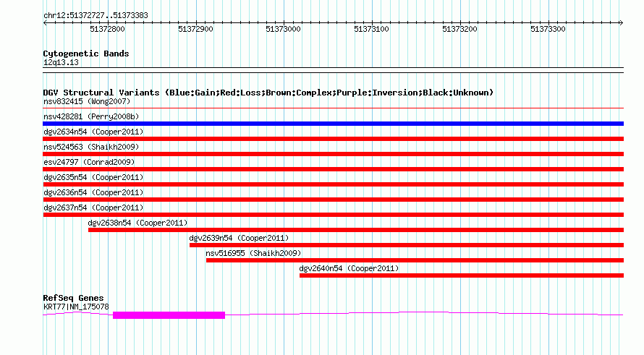Select the nsv428281 (Perry2008b) label
The width and height of the screenshot is (644, 355).
(x=91, y=116)
